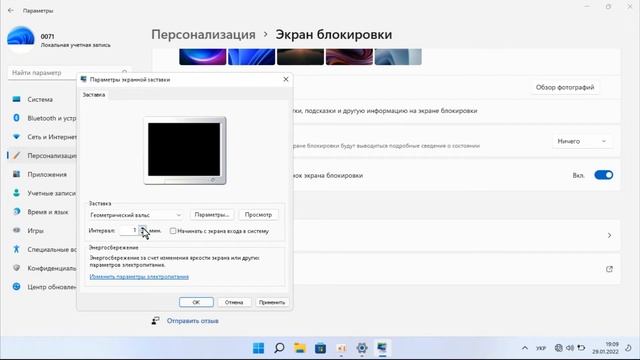The image size is (640, 360).
Task: Choose the Personalization (Персонализация) brush icon
Action: [16, 156]
